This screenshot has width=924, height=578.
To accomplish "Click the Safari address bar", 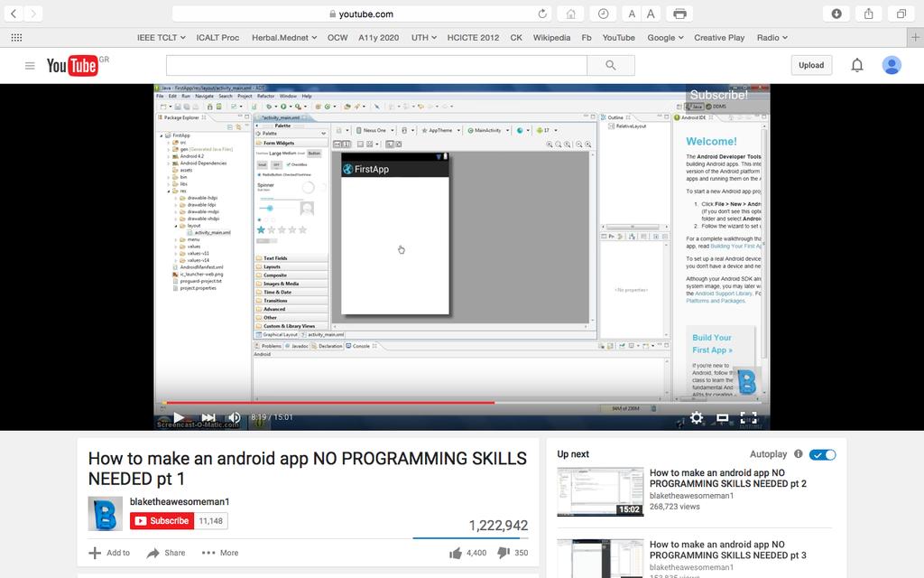I will pyautogui.click(x=362, y=14).
